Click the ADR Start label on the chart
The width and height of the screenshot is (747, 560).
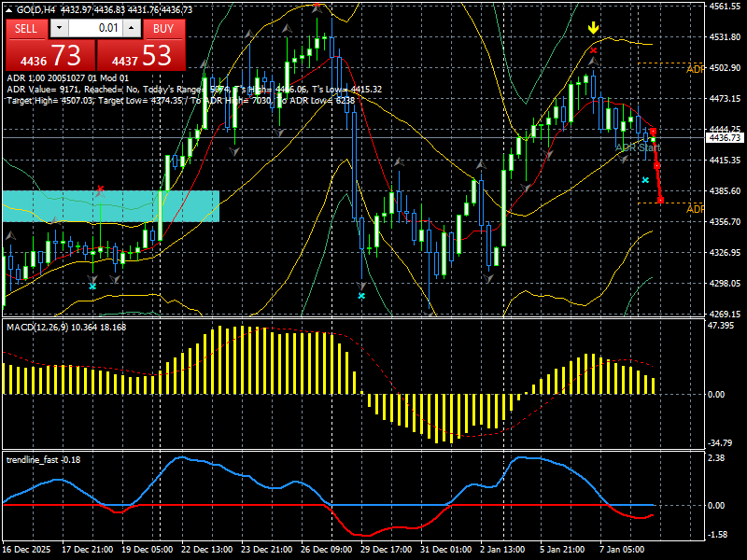[x=638, y=147]
